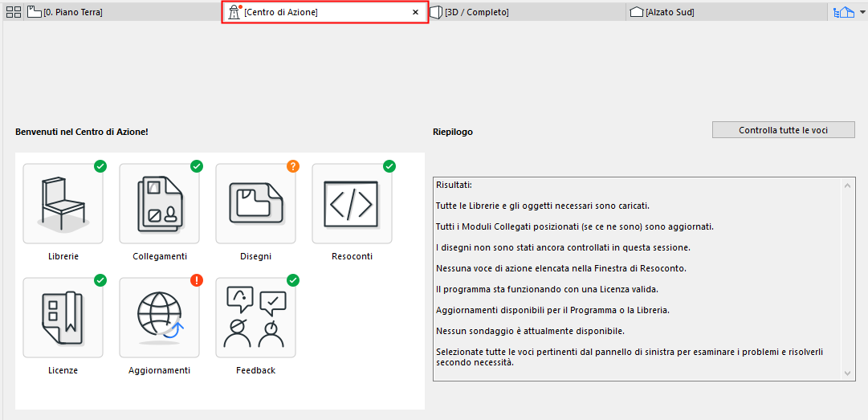Click the orange question badge on Disegni
Screen dimensions: 868x420
[293, 166]
